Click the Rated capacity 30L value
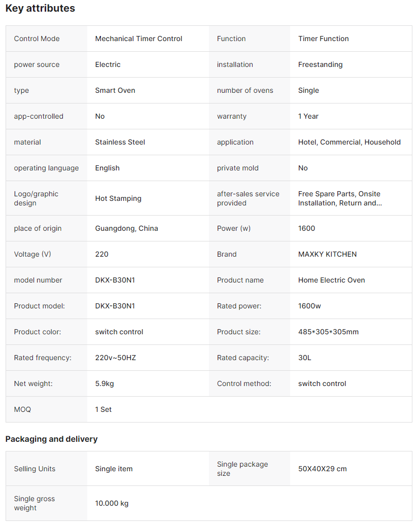 [304, 358]
